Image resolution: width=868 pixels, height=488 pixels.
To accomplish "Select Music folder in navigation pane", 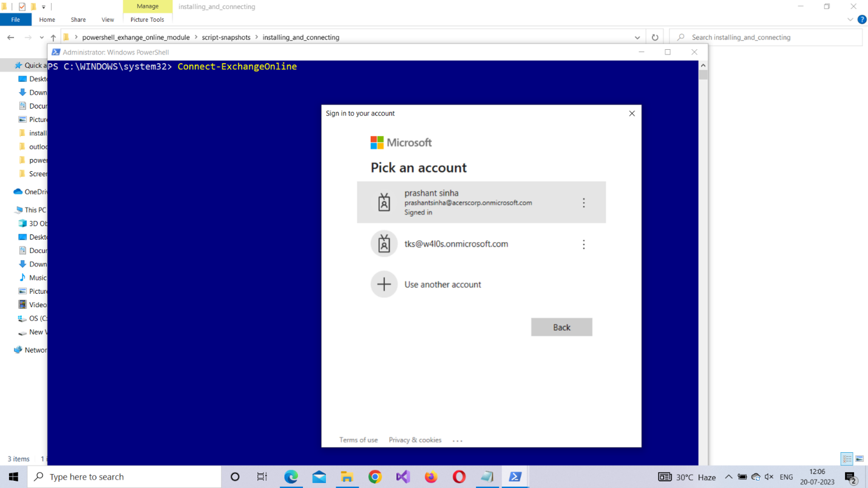I will pyautogui.click(x=33, y=277).
